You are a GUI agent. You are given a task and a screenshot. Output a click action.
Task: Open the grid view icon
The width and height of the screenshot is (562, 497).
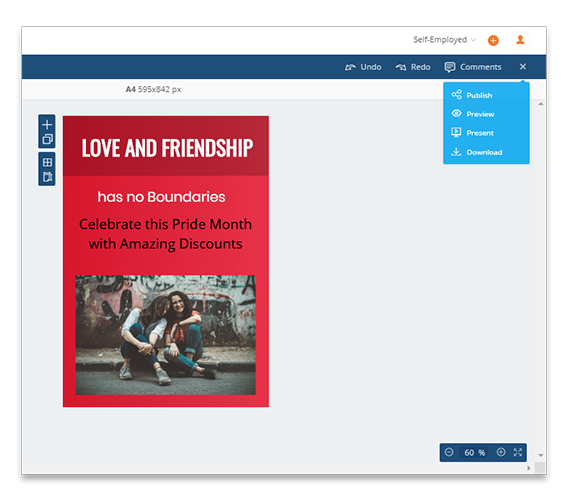click(47, 162)
